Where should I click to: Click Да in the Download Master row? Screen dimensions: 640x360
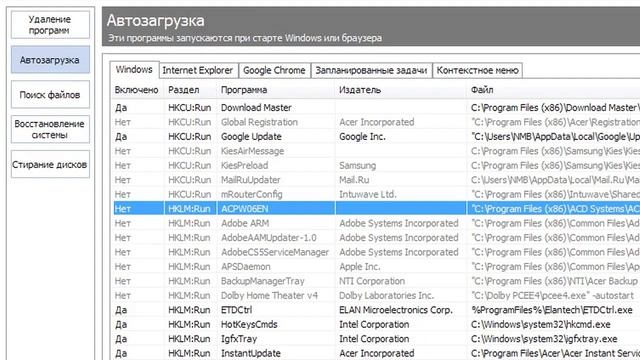click(121, 108)
